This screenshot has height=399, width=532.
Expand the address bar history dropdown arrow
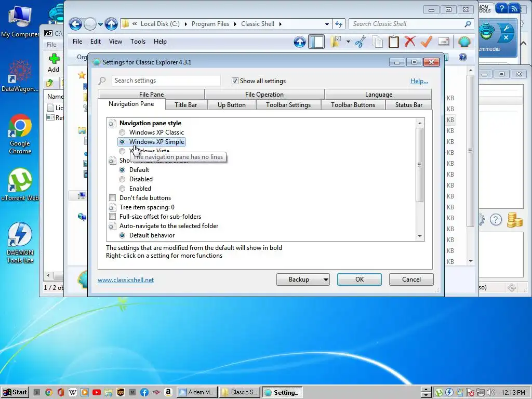pos(327,24)
